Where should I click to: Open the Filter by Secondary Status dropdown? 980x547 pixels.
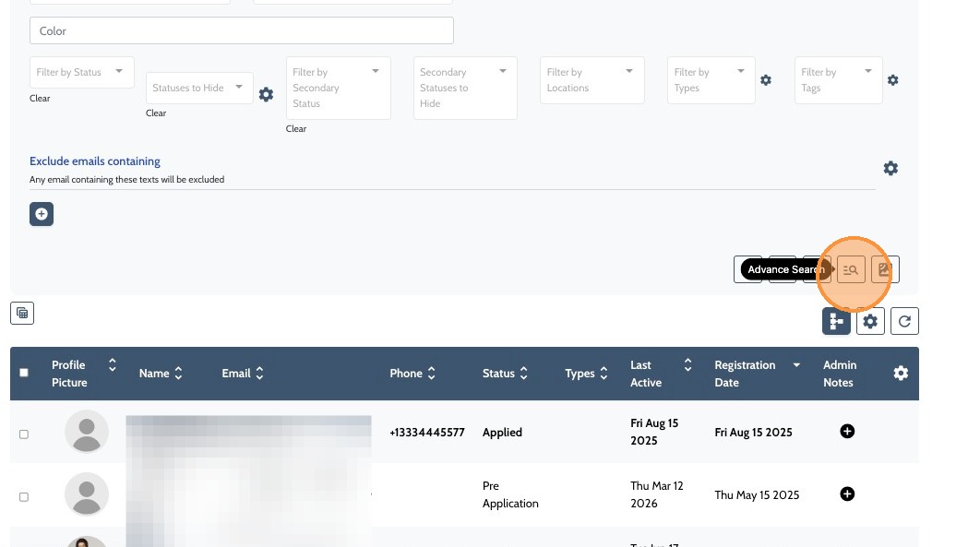[x=338, y=88]
